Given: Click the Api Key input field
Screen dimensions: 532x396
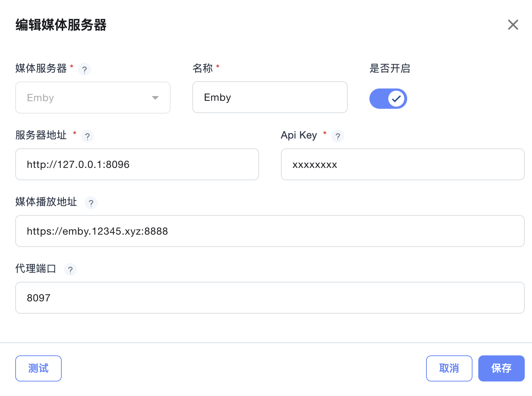Looking at the screenshot, I should [402, 164].
